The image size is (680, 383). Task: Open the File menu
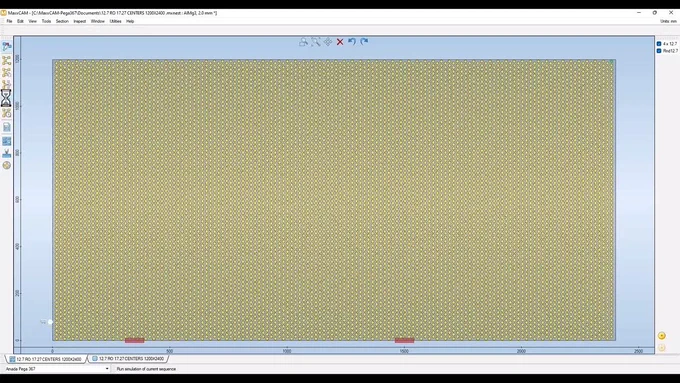coord(9,21)
